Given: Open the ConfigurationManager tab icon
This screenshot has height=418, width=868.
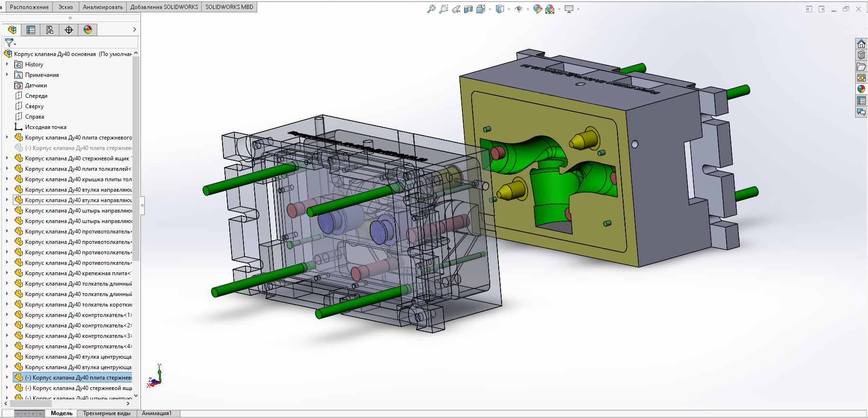Looking at the screenshot, I should click(50, 30).
